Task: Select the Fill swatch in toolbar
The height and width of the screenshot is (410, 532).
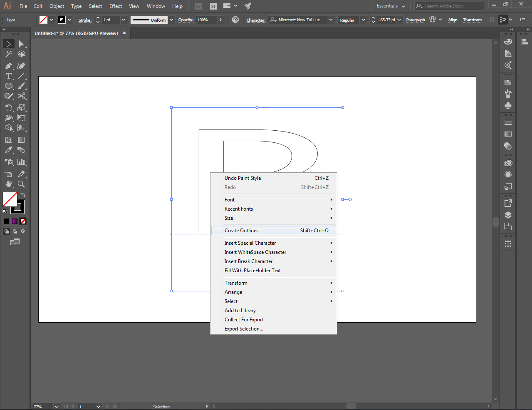Action: pyautogui.click(x=10, y=199)
